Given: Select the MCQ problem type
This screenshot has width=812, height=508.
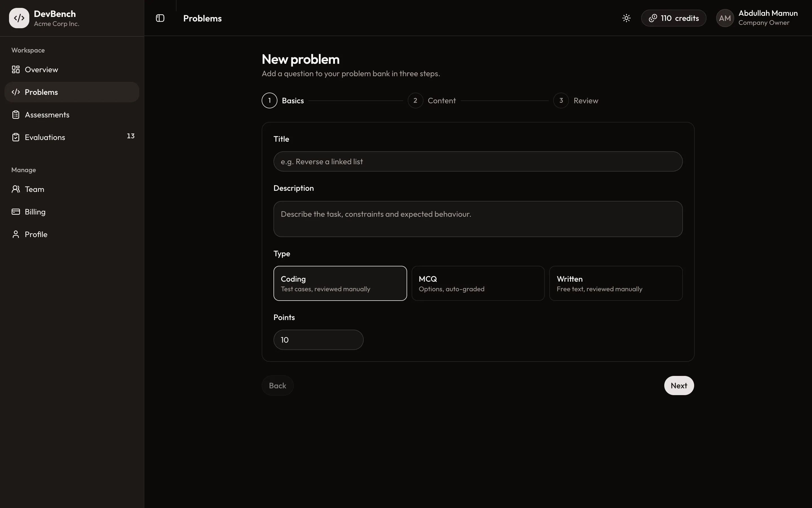Looking at the screenshot, I should pyautogui.click(x=478, y=283).
